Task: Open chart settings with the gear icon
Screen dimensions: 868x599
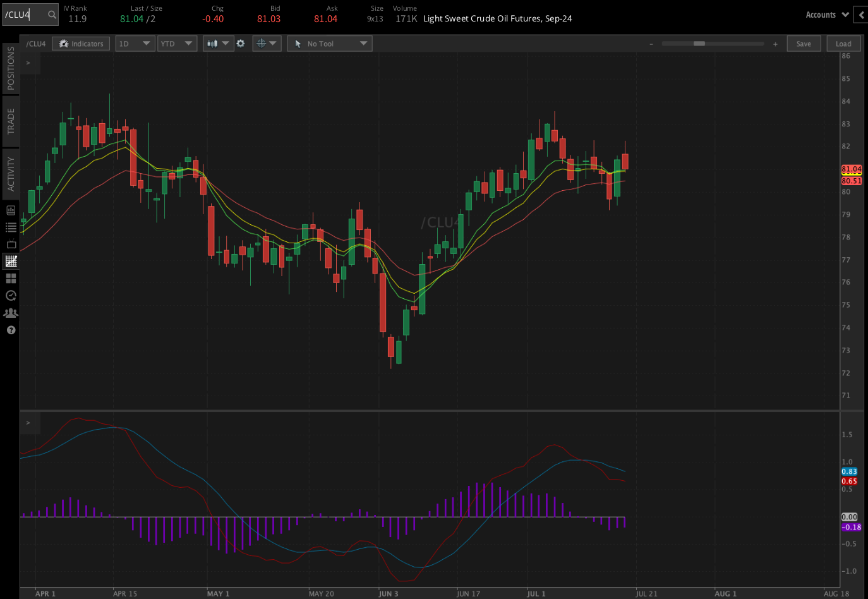Action: click(x=241, y=43)
